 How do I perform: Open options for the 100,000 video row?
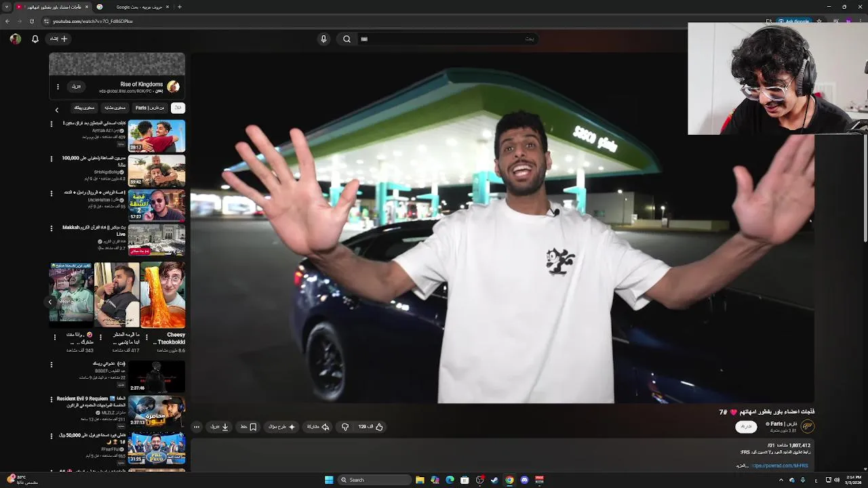tap(52, 159)
